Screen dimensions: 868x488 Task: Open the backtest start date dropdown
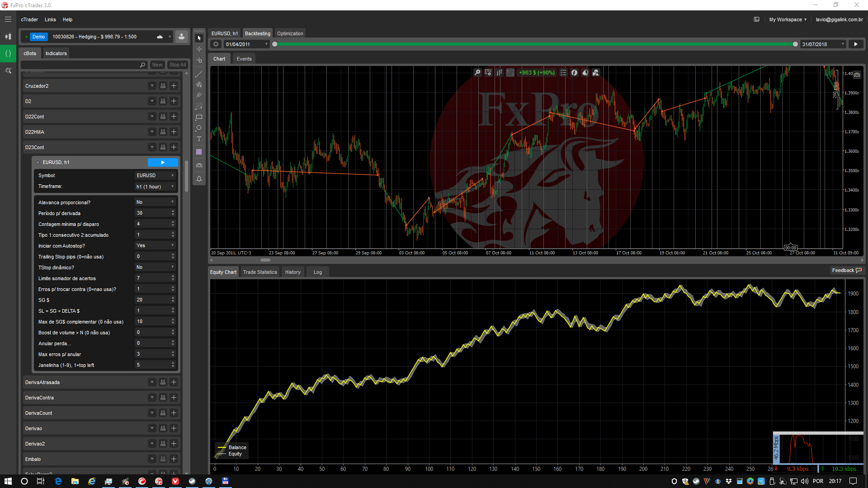coord(246,44)
